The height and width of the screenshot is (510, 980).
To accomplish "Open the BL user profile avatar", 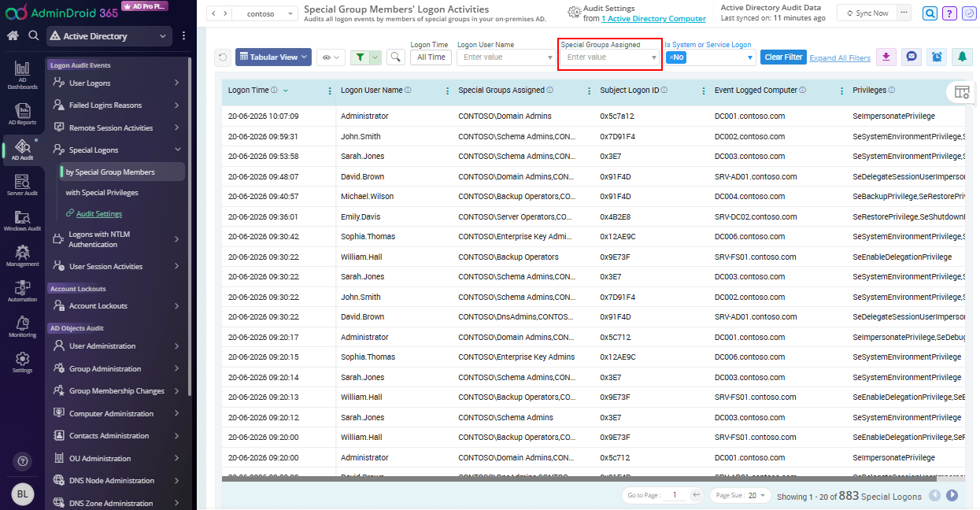I will 23,494.
